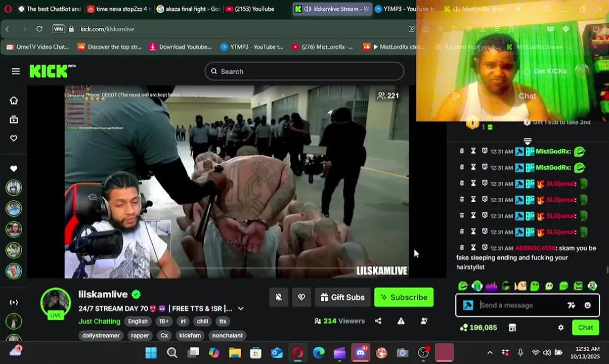Open File Explorer from the taskbar
This screenshot has width=609, height=364.
(235, 352)
